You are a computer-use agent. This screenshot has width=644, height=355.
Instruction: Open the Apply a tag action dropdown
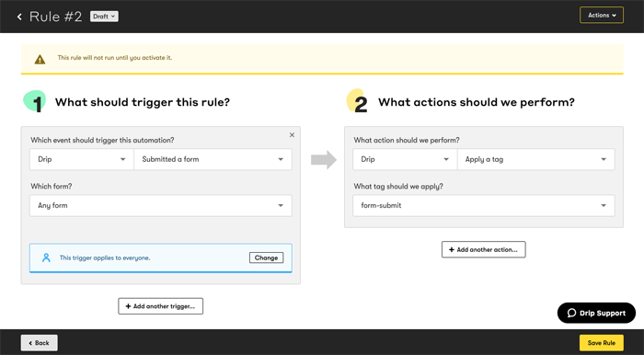[536, 159]
